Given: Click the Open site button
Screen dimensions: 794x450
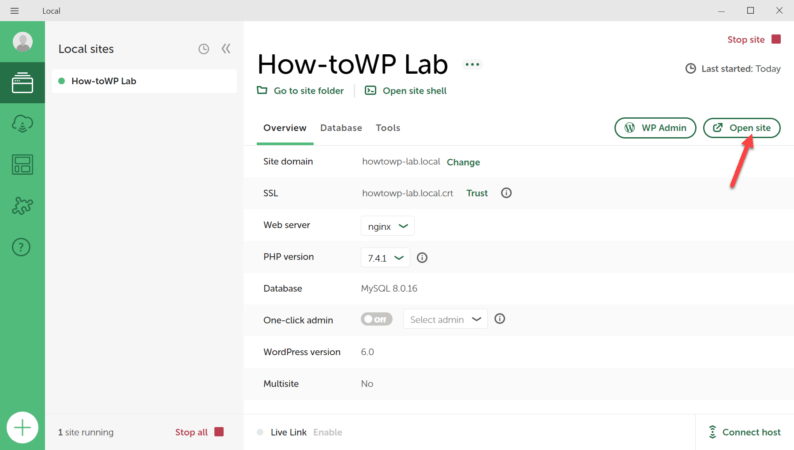Looking at the screenshot, I should click(741, 128).
